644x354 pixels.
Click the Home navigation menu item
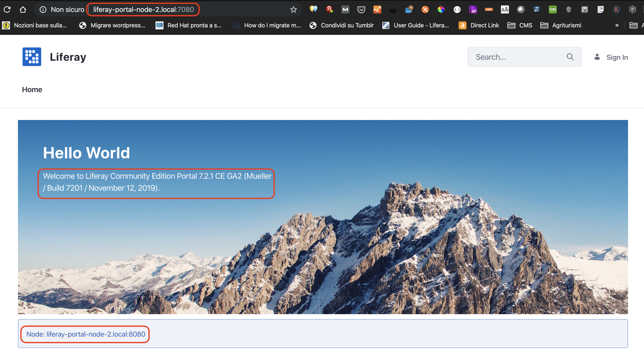pos(32,89)
